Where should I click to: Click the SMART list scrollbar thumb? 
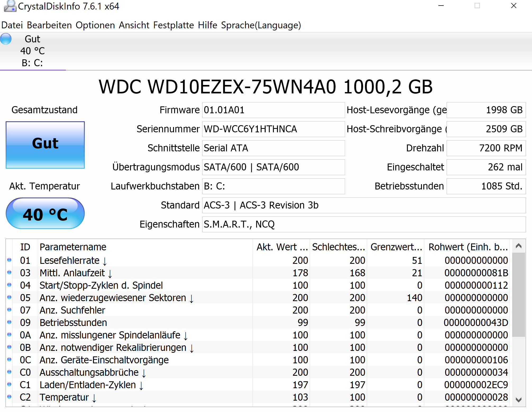tap(518, 294)
